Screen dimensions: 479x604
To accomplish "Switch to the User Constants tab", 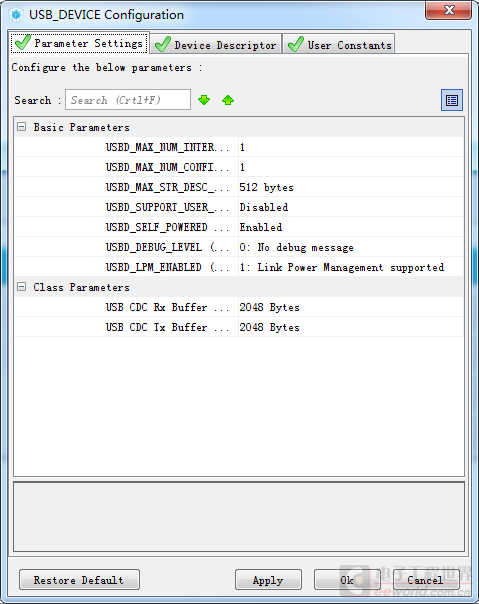I will 339,44.
